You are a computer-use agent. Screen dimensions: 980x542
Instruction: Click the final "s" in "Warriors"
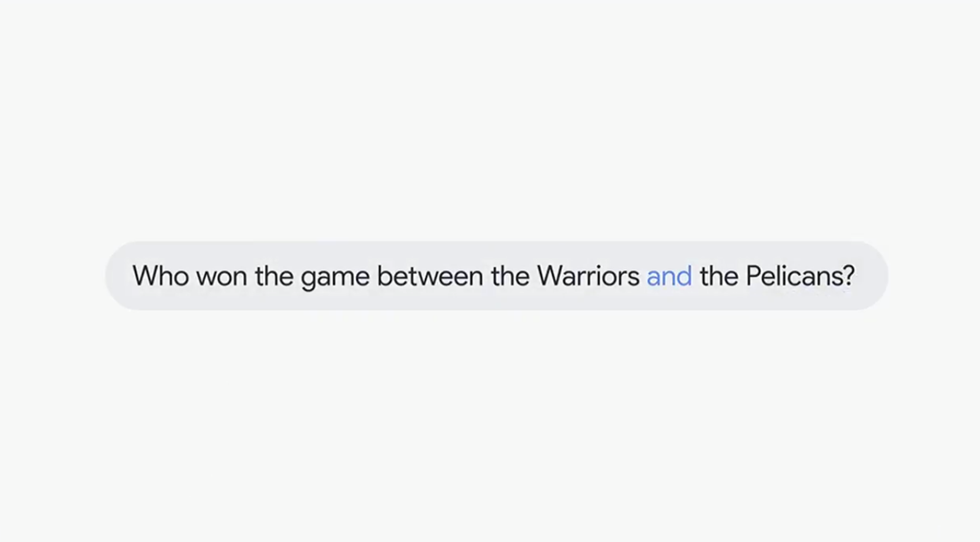pos(635,278)
